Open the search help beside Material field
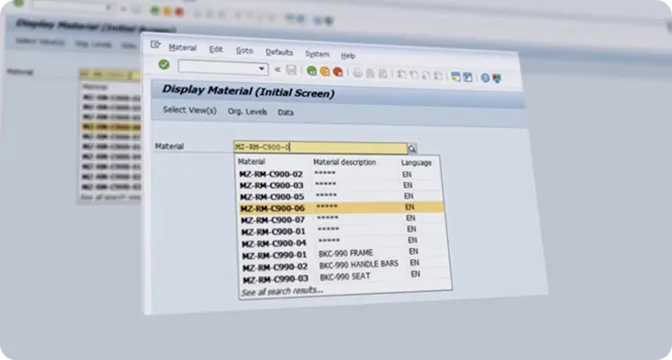672x360 pixels. (x=412, y=149)
